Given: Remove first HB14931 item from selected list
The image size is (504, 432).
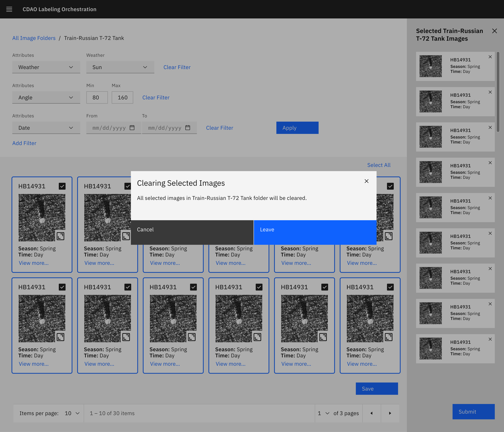Looking at the screenshot, I should pos(490,57).
